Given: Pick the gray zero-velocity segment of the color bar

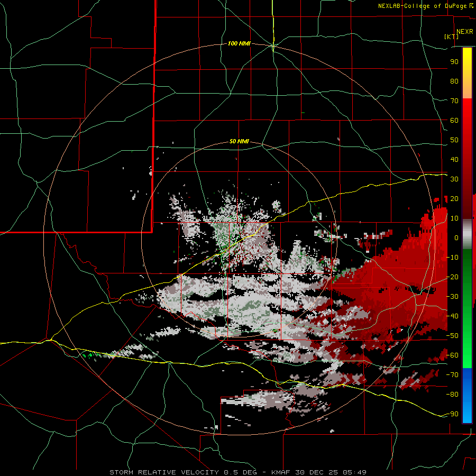Looking at the screenshot, I should pyautogui.click(x=467, y=234).
